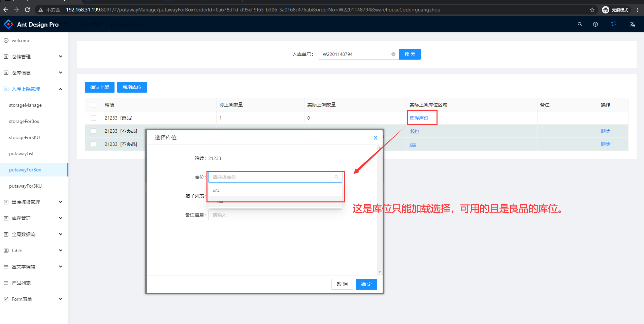The width and height of the screenshot is (644, 324).
Task: Click the browser reload icon
Action: [27, 10]
